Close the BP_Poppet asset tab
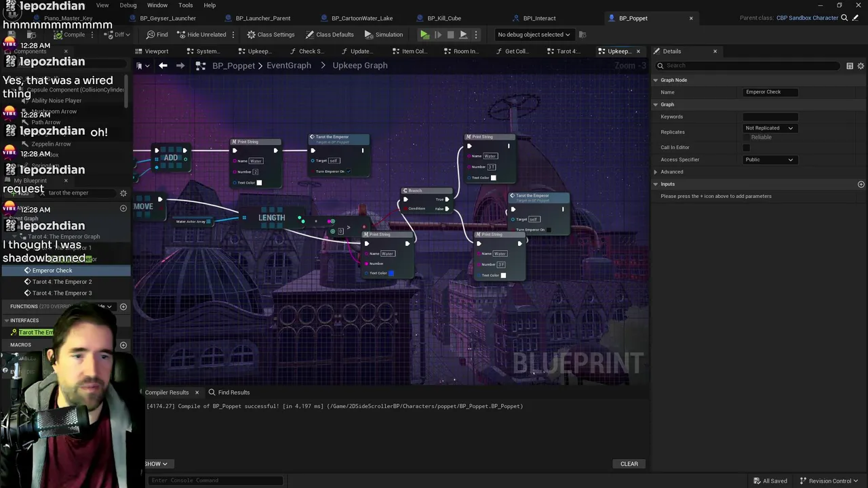868x488 pixels. click(x=691, y=18)
